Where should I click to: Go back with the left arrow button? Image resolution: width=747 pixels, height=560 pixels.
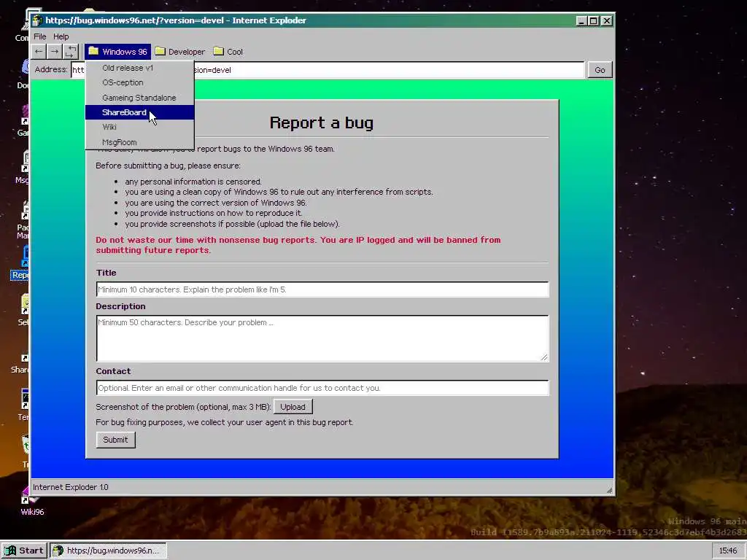[x=39, y=52]
